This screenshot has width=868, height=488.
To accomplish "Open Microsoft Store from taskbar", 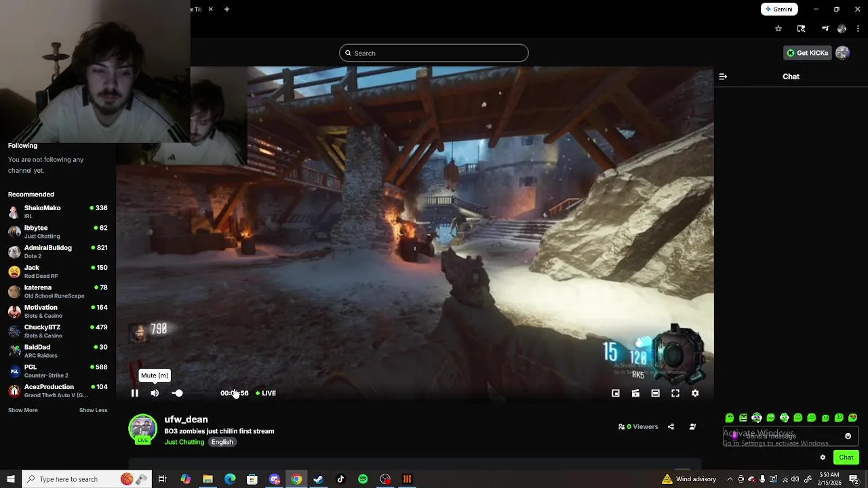I will tap(252, 479).
